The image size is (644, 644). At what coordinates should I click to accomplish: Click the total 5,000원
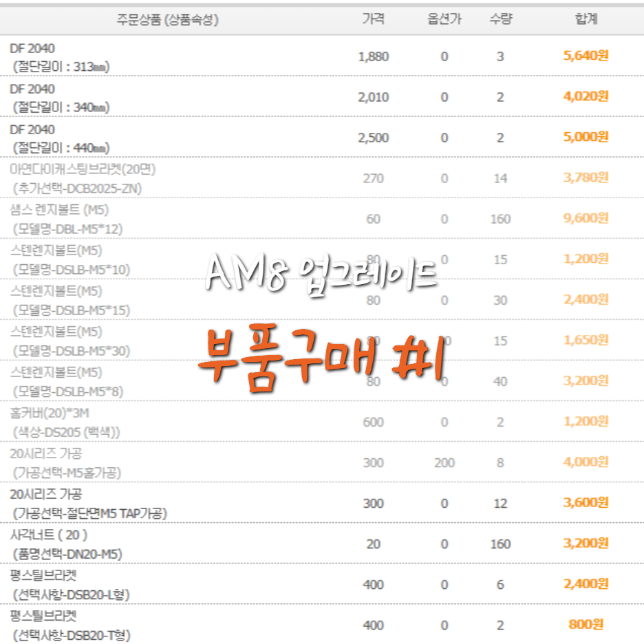586,137
